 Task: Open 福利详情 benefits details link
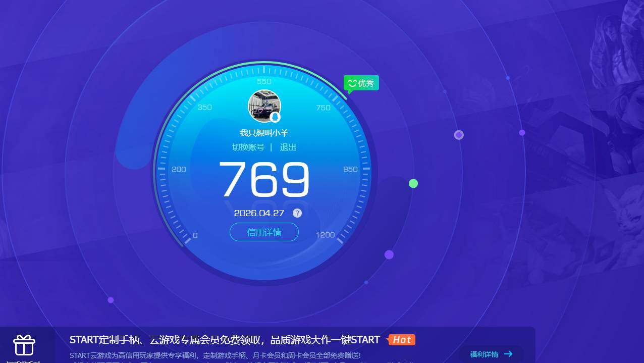pyautogui.click(x=484, y=354)
